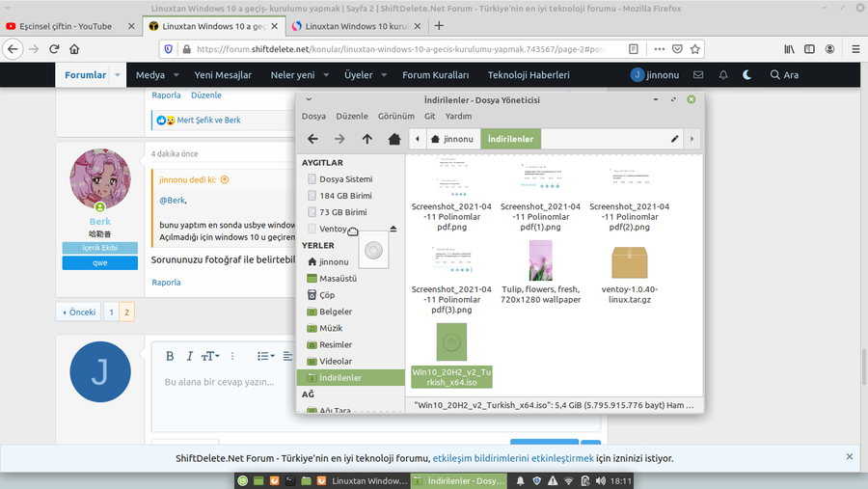Eject the Ventoy device
The height and width of the screenshot is (489, 868).
click(x=393, y=229)
